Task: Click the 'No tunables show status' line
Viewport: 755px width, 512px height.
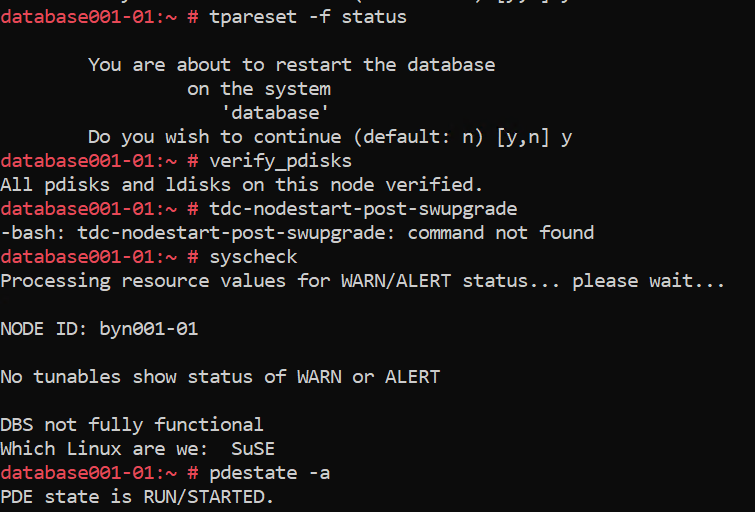Action: tap(220, 377)
